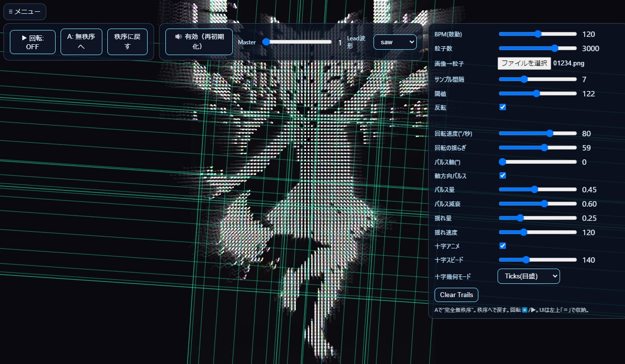Viewport: 625px width, 364px height.
Task: Toggle the 回転: OFF play button
Action: click(32, 42)
